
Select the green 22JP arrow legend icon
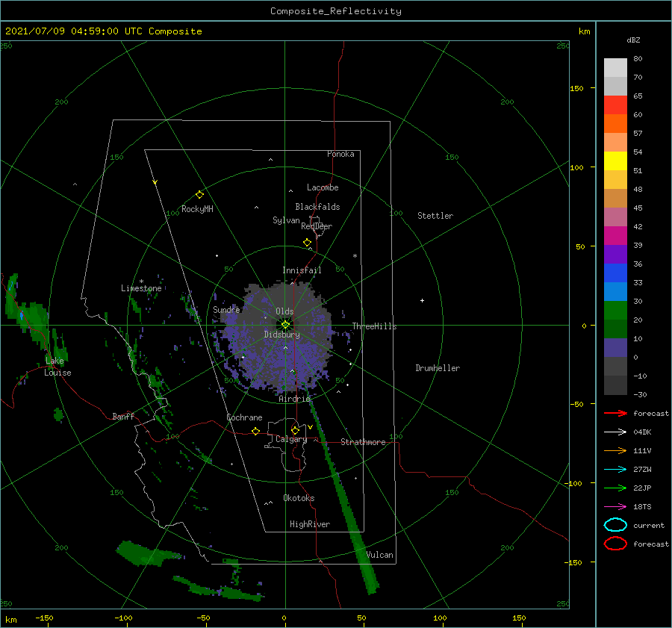point(615,488)
